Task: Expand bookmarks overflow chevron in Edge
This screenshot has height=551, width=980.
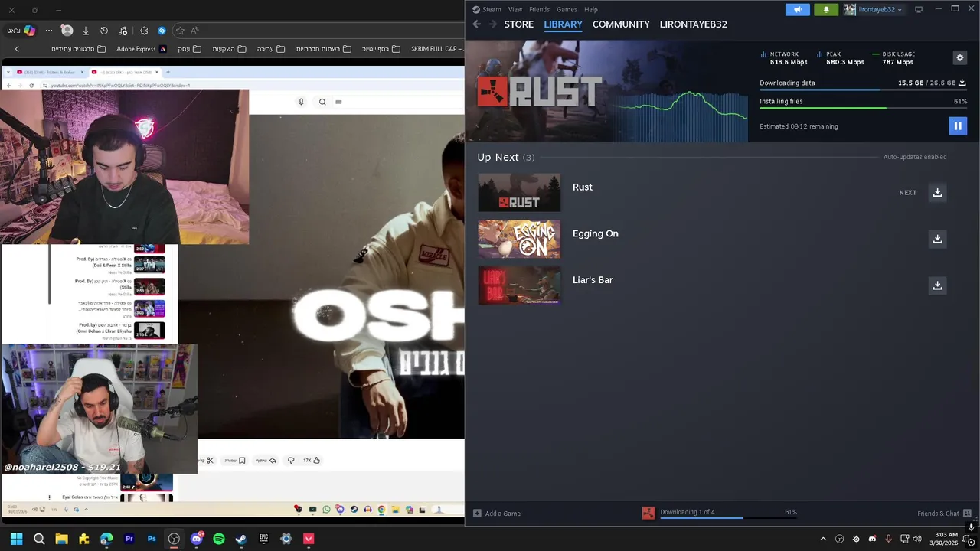Action: click(17, 49)
